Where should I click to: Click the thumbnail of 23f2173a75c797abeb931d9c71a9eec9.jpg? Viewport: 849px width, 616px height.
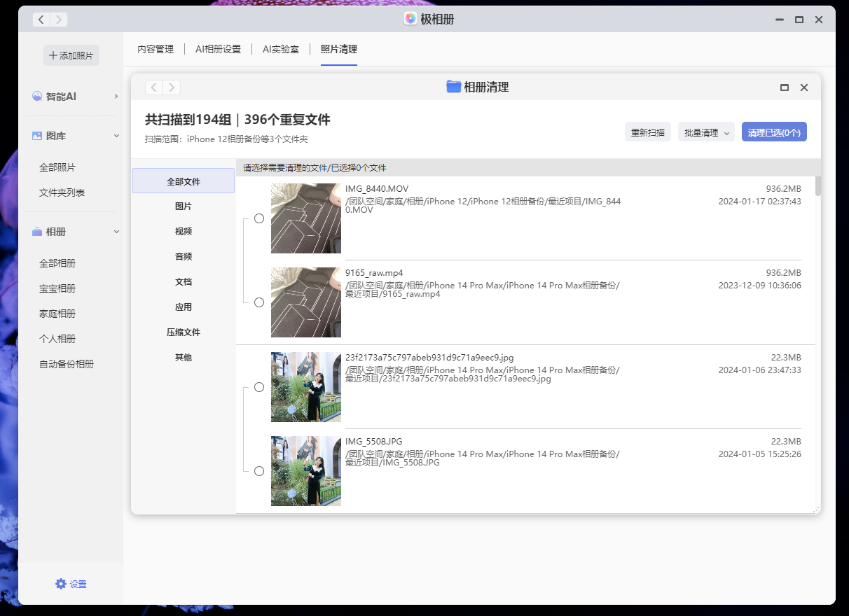pyautogui.click(x=306, y=386)
